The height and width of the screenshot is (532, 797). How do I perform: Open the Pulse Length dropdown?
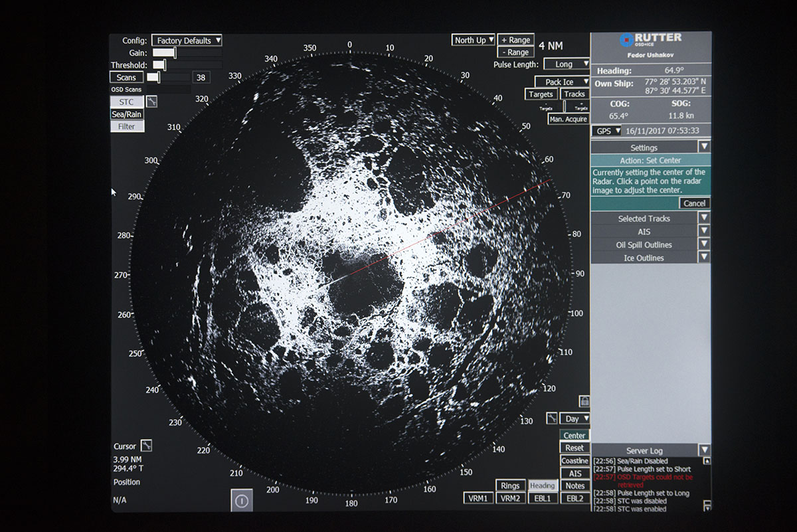[x=567, y=64]
